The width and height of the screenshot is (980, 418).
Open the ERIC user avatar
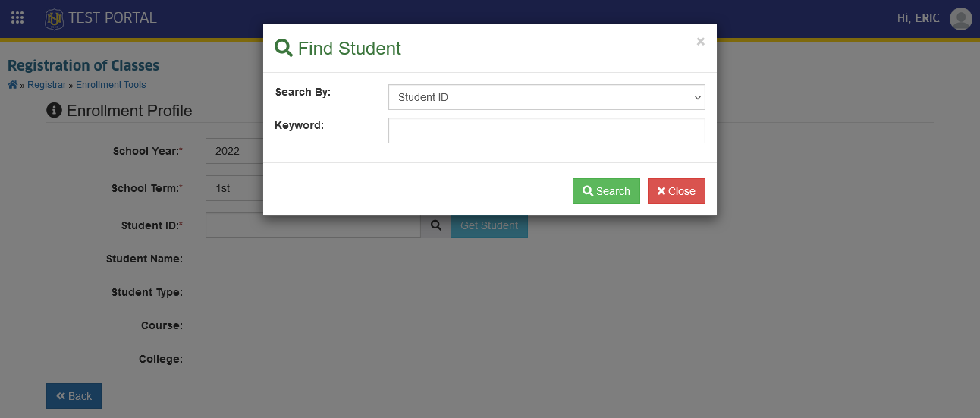(x=961, y=18)
